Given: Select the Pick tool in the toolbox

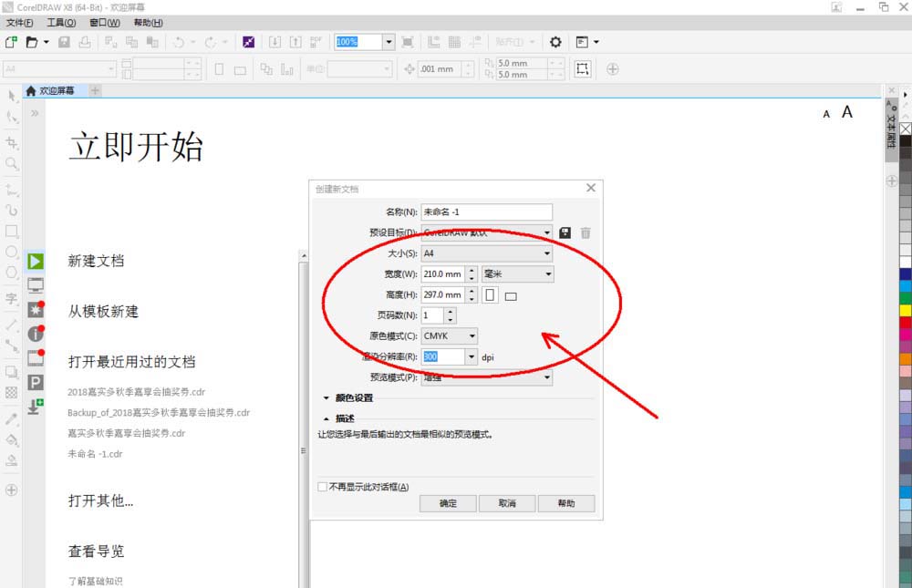Looking at the screenshot, I should pos(12,96).
